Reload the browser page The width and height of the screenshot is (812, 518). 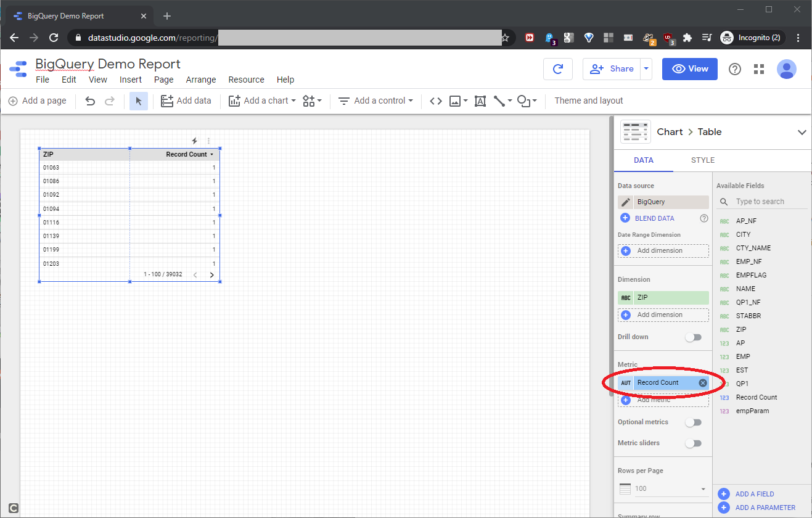pyautogui.click(x=54, y=38)
